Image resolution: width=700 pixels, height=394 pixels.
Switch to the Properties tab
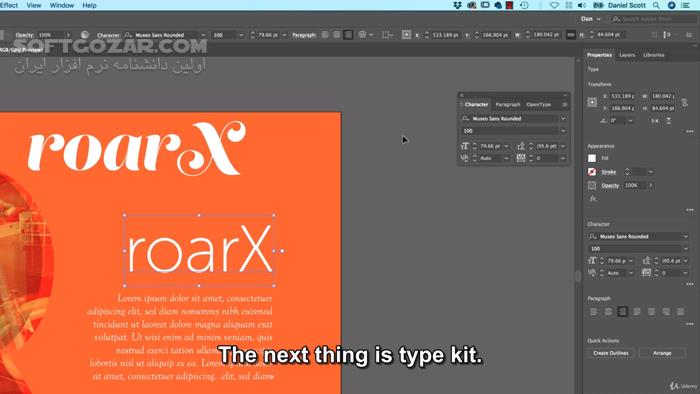click(x=599, y=55)
